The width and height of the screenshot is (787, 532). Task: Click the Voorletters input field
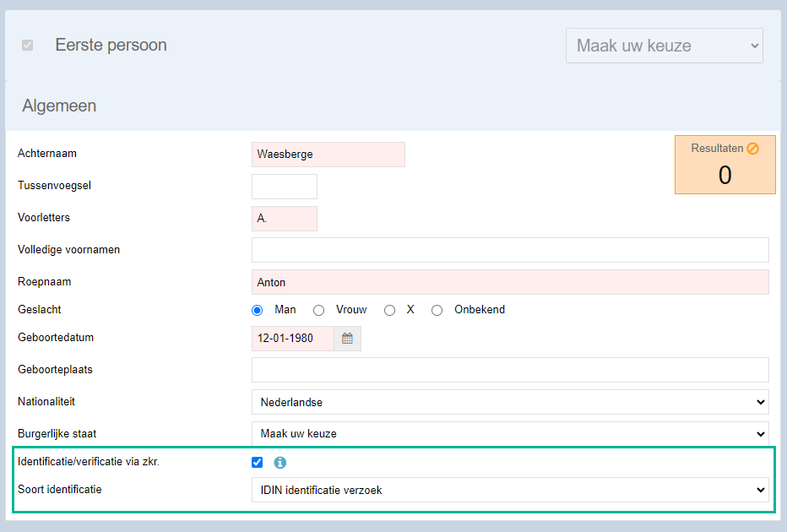coord(284,219)
